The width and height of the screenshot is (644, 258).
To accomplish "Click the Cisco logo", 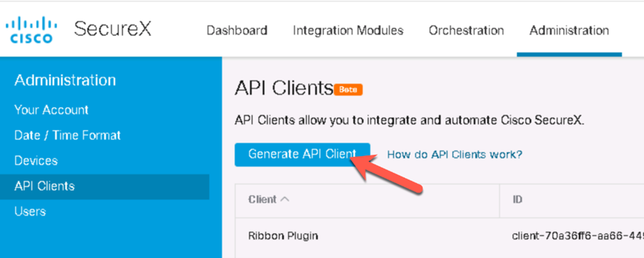I will pyautogui.click(x=30, y=30).
